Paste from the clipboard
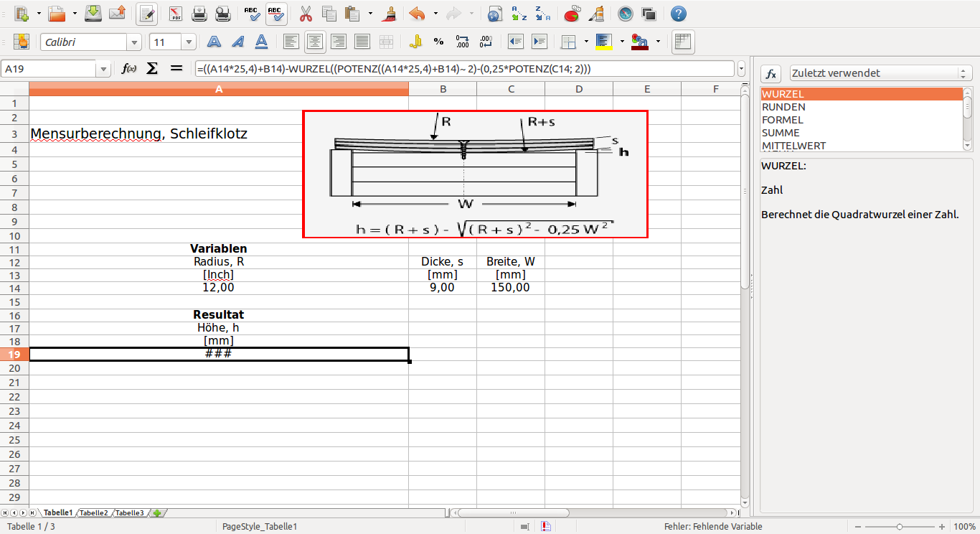Screen dimensions: 980x534 pos(352,13)
